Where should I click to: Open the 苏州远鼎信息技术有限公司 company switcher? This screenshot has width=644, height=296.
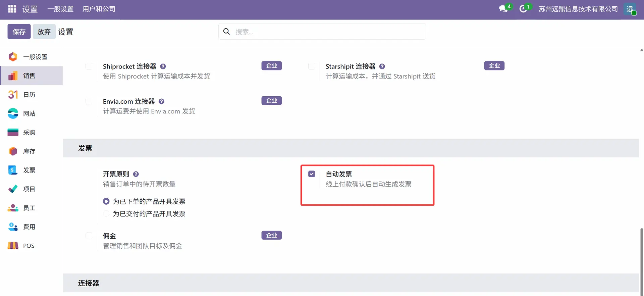click(x=578, y=9)
